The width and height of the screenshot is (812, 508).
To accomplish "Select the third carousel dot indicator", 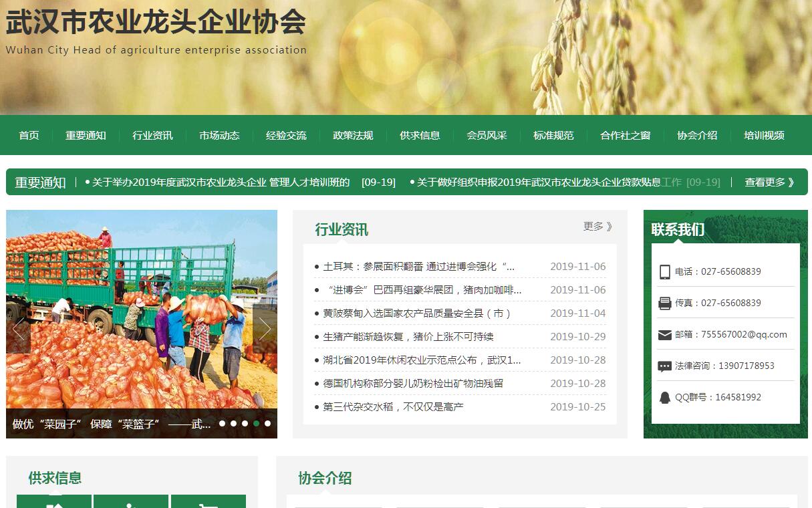I will coord(245,423).
